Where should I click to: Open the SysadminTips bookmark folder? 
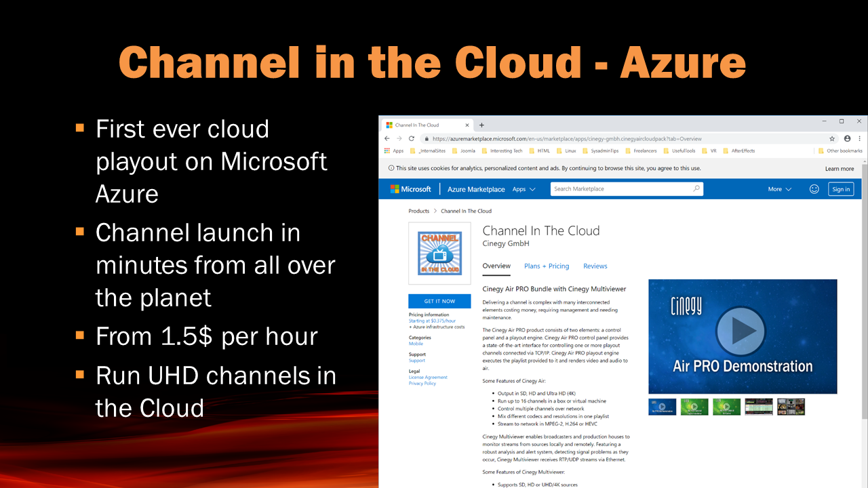(x=599, y=151)
